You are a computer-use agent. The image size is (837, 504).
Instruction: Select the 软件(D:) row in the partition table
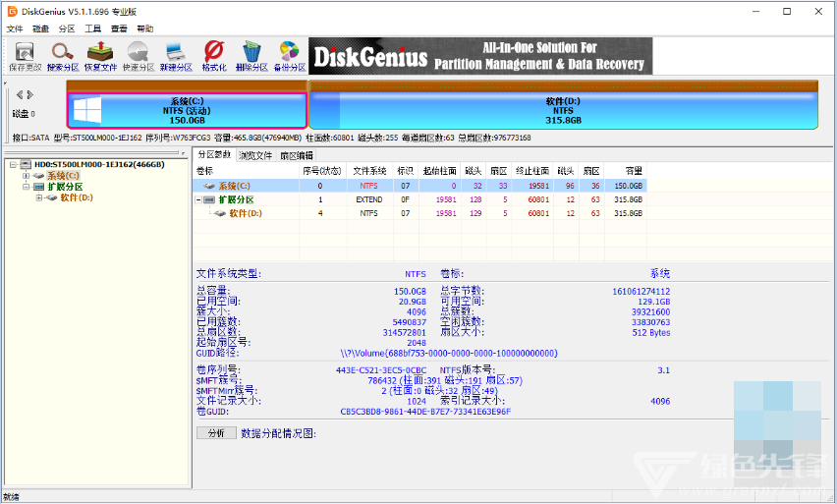click(x=419, y=213)
